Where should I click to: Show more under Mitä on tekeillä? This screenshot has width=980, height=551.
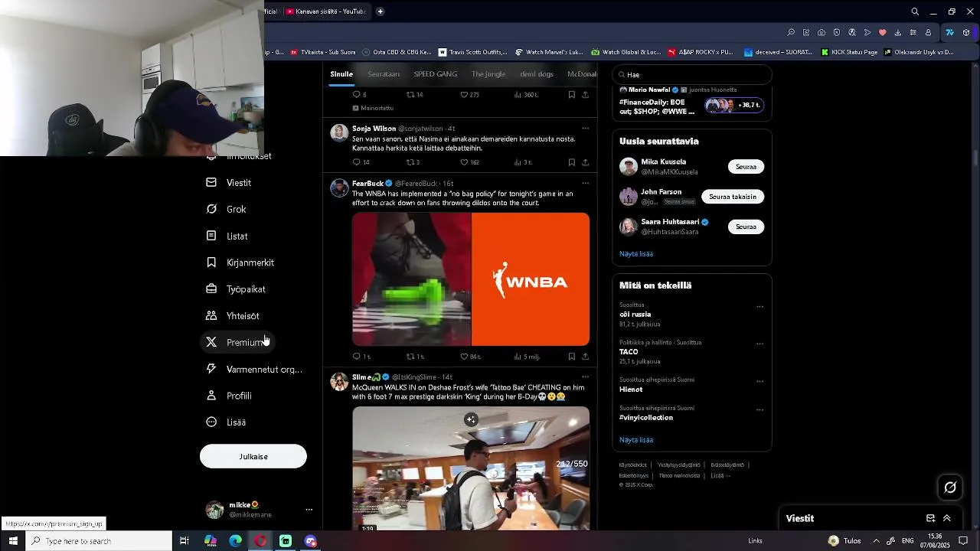[x=636, y=440]
